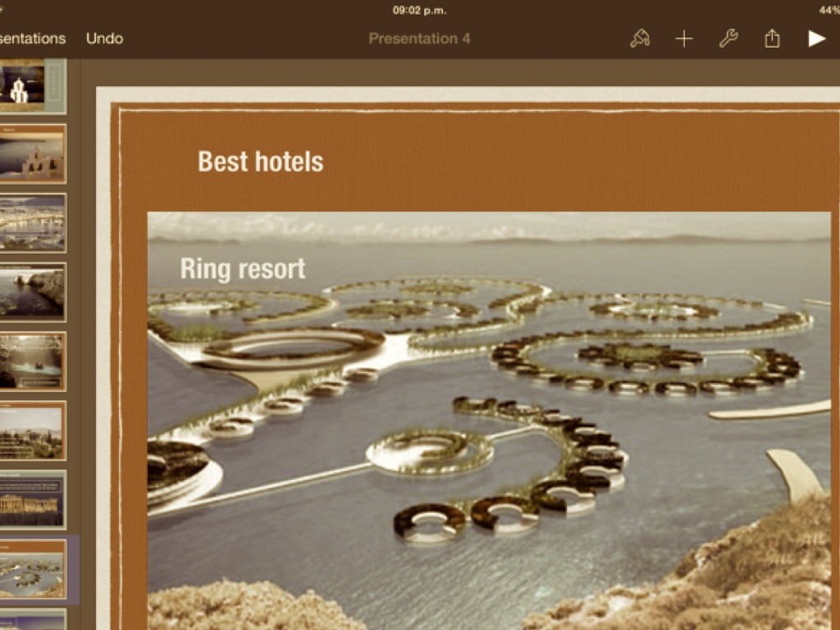Tap the plus icon to insert object
The width and height of the screenshot is (840, 630).
tap(684, 39)
